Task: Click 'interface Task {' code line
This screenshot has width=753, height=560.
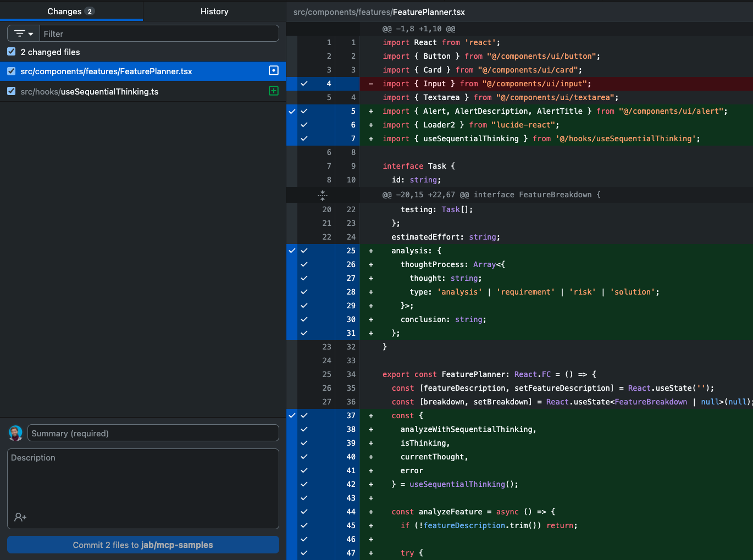Action: pos(419,166)
